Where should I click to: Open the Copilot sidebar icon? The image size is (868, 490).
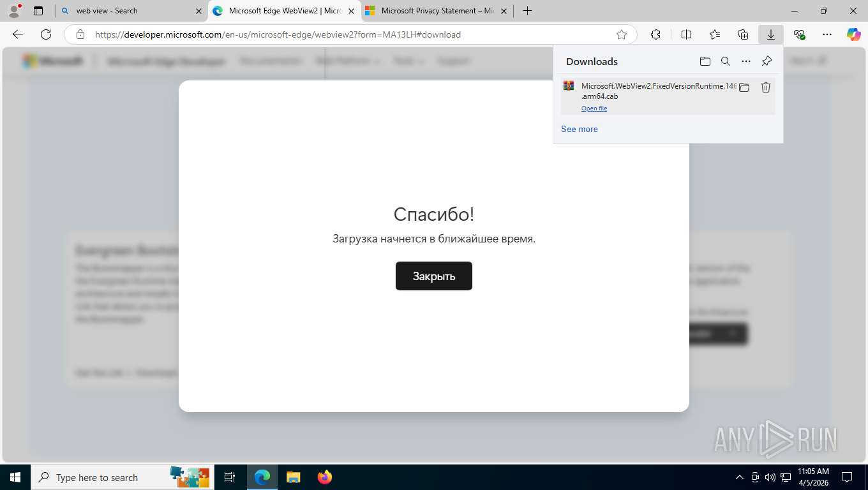[x=854, y=34]
